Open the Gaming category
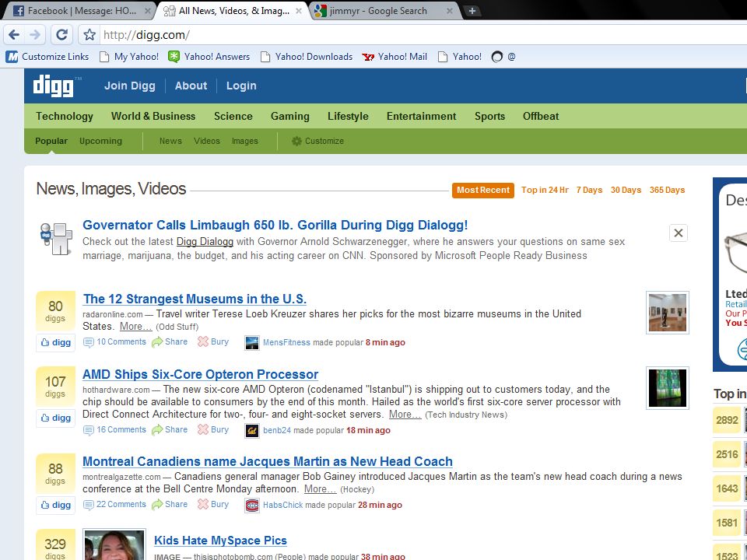 pos(290,116)
